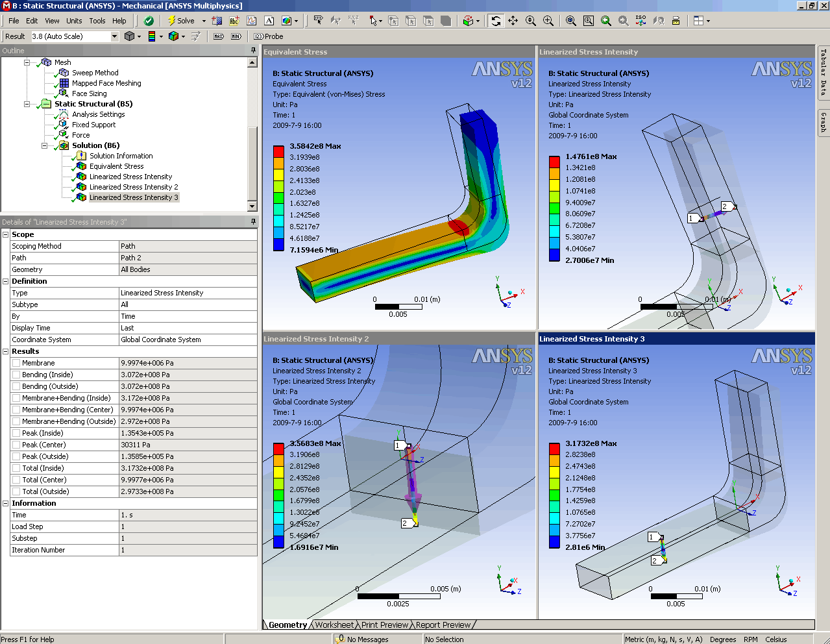
Task: Activate the Rotate view tool
Action: coord(496,21)
